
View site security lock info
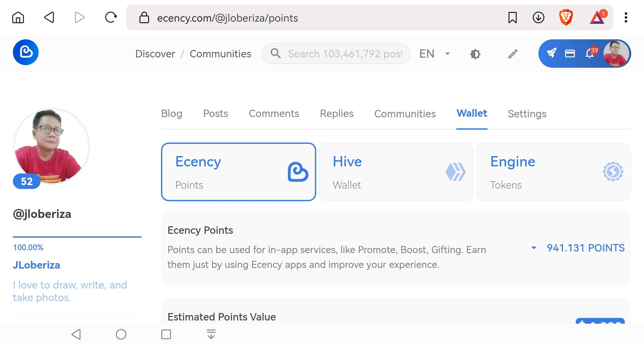(x=144, y=18)
